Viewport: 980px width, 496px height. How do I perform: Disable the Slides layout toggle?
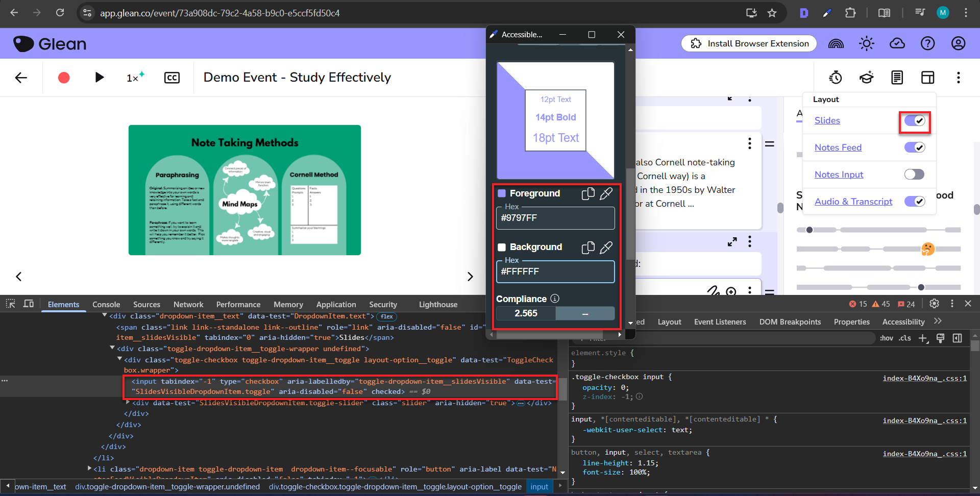tap(914, 121)
